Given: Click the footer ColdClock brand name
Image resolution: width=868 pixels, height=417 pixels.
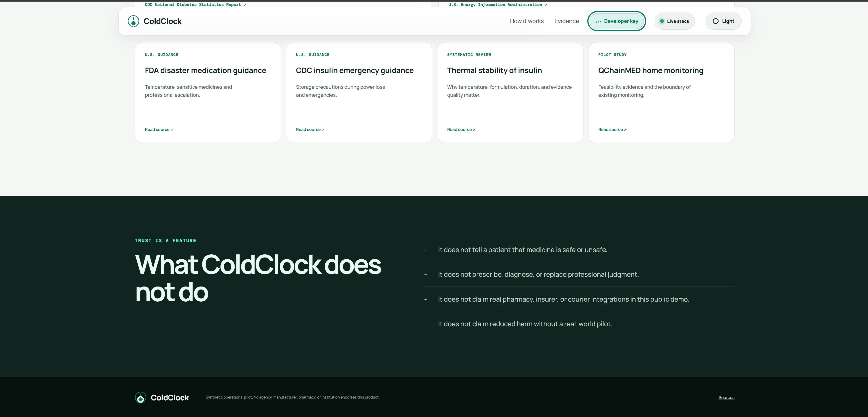Looking at the screenshot, I should click(170, 397).
